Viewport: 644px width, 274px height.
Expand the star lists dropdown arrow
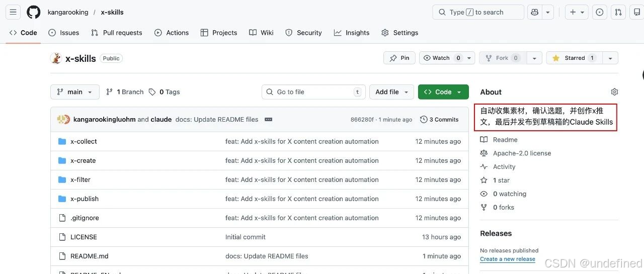[x=610, y=58]
